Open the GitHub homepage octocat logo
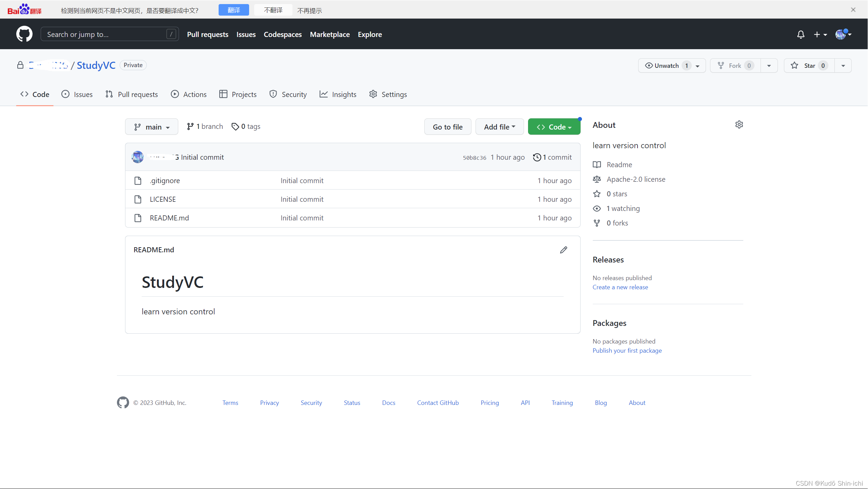Image resolution: width=868 pixels, height=489 pixels. pyautogui.click(x=24, y=34)
